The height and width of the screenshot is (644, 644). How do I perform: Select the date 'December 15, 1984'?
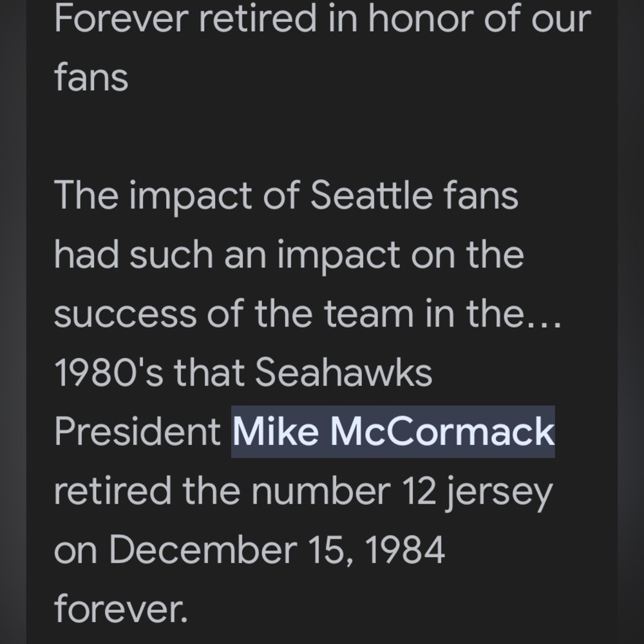277,549
